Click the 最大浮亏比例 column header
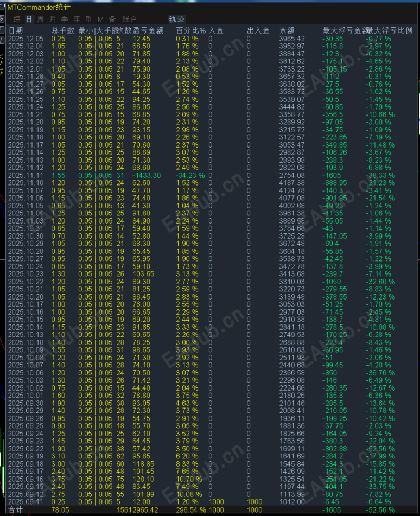The width and height of the screenshot is (420, 516). click(390, 30)
